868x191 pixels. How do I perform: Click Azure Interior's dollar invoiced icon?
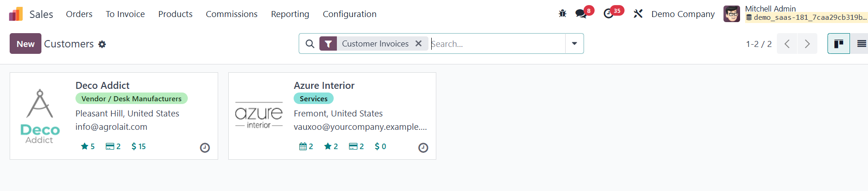377,146
